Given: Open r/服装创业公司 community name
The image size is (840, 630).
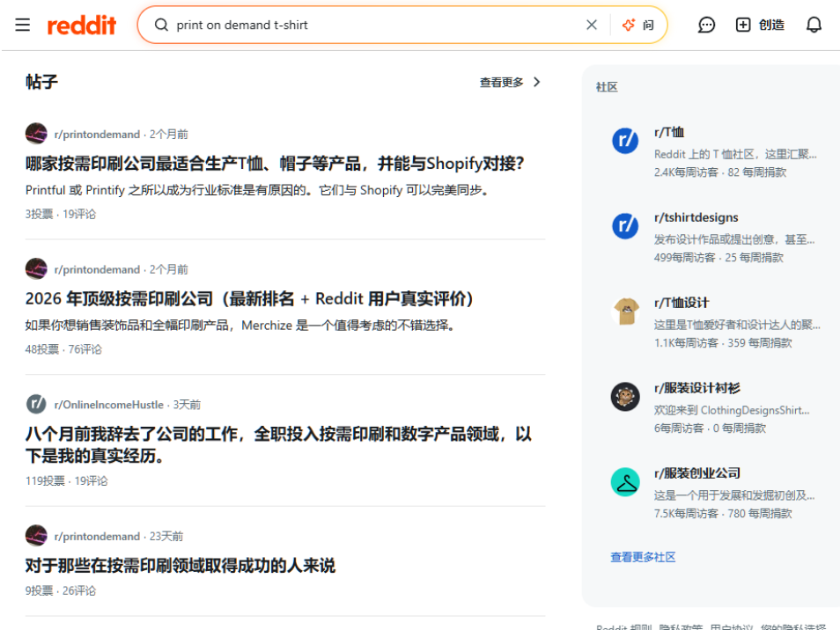Looking at the screenshot, I should tap(697, 473).
